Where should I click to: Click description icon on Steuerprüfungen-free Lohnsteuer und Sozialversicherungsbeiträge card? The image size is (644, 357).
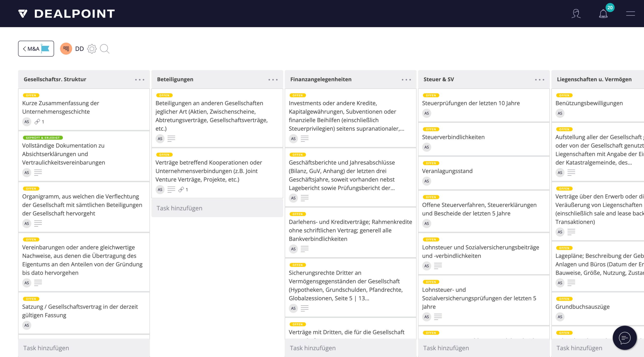[438, 266]
